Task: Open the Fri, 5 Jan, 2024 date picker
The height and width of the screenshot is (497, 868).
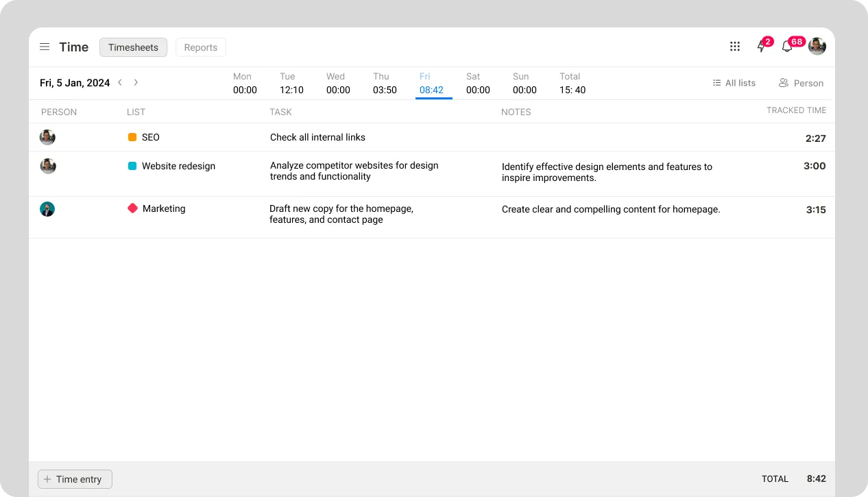Action: point(75,83)
